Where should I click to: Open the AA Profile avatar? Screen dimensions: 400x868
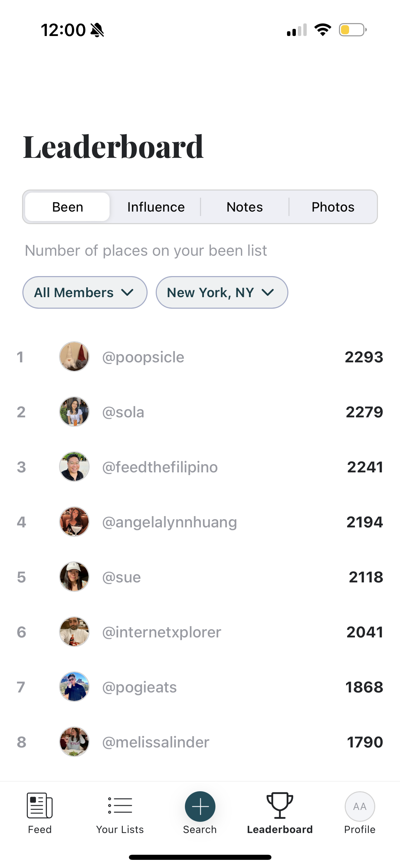point(360,806)
